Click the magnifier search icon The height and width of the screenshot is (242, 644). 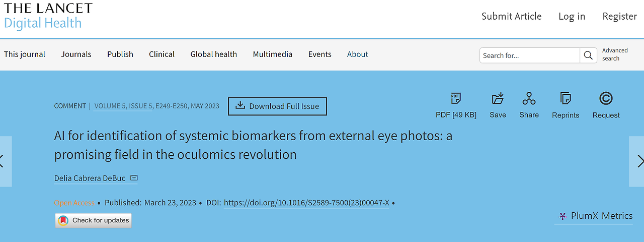(588, 55)
